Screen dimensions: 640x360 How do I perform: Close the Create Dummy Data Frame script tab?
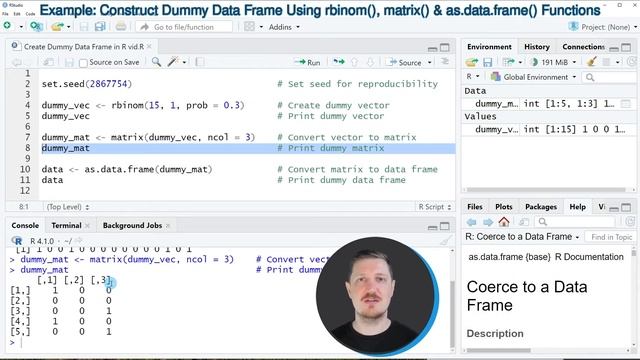(149, 47)
